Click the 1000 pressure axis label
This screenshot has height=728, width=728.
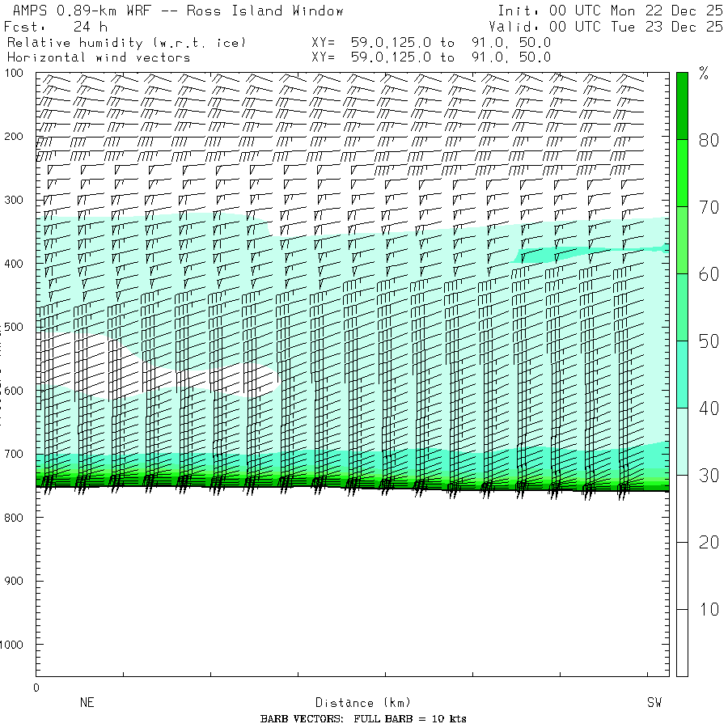(x=11, y=645)
